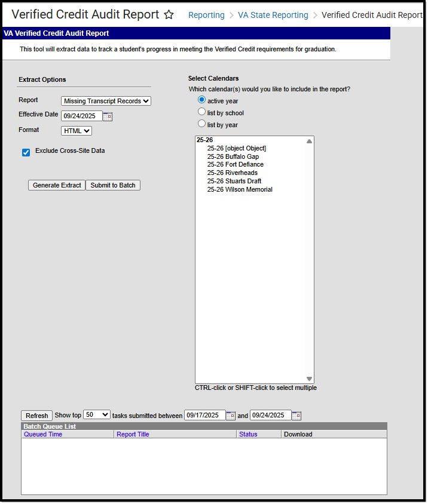
Task: Select 25-26 Wilson Memorial calendar
Action: pos(240,189)
